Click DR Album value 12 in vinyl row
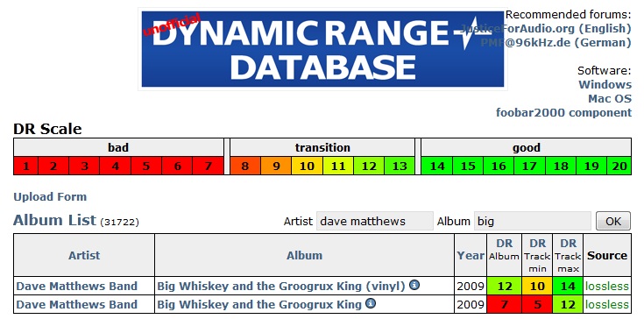 coord(505,286)
